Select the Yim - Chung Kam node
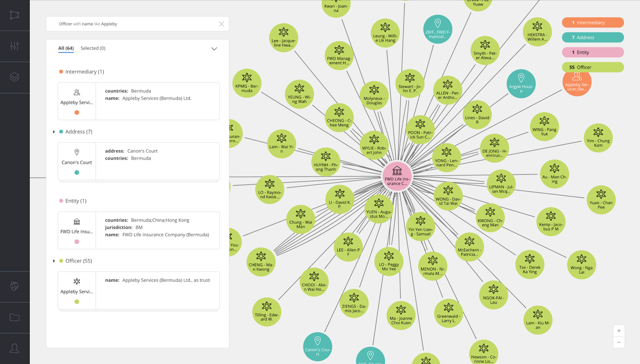The image size is (640, 364). pyautogui.click(x=598, y=138)
